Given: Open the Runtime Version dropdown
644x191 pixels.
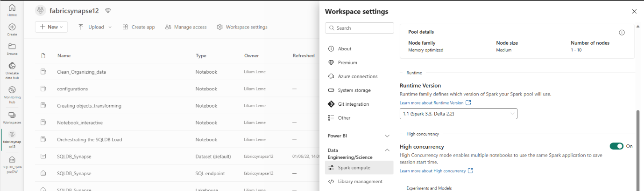Looking at the screenshot, I should [459, 114].
